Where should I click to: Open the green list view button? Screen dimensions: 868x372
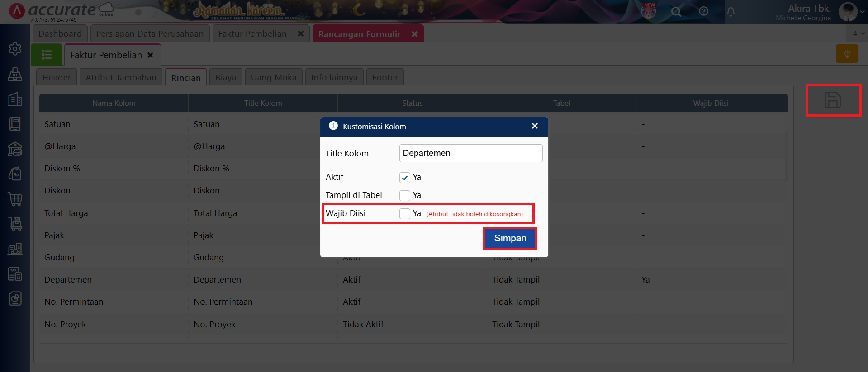pyautogui.click(x=46, y=55)
